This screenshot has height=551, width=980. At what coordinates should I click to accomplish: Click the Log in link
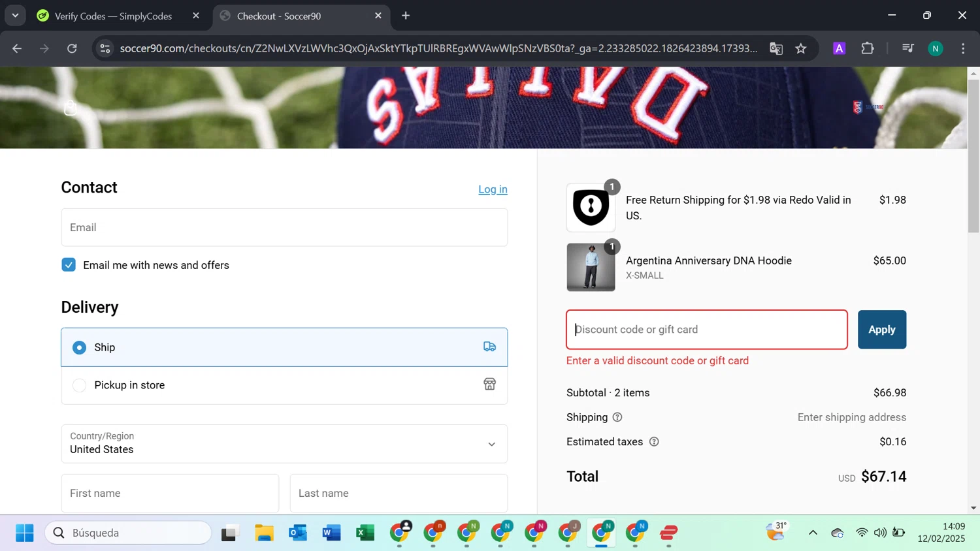pos(493,189)
